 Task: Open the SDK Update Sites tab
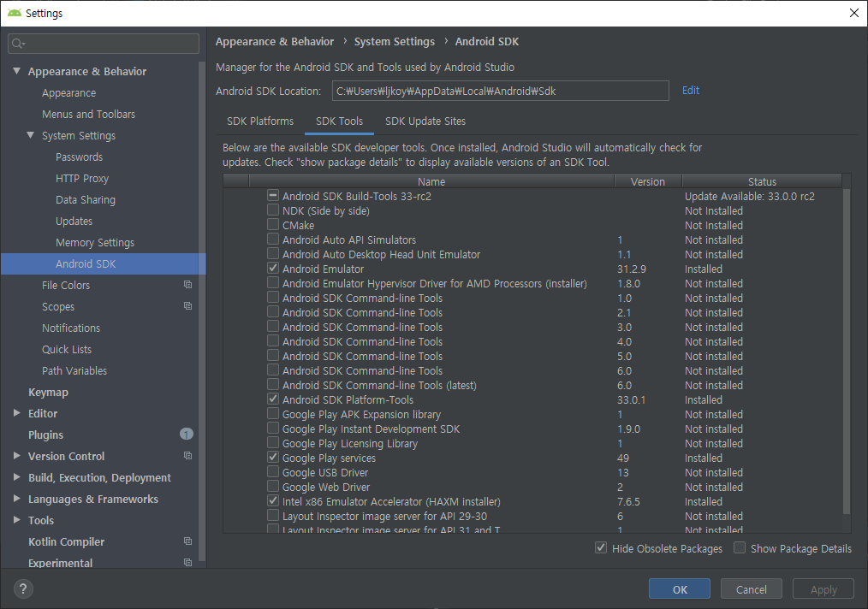(x=425, y=121)
